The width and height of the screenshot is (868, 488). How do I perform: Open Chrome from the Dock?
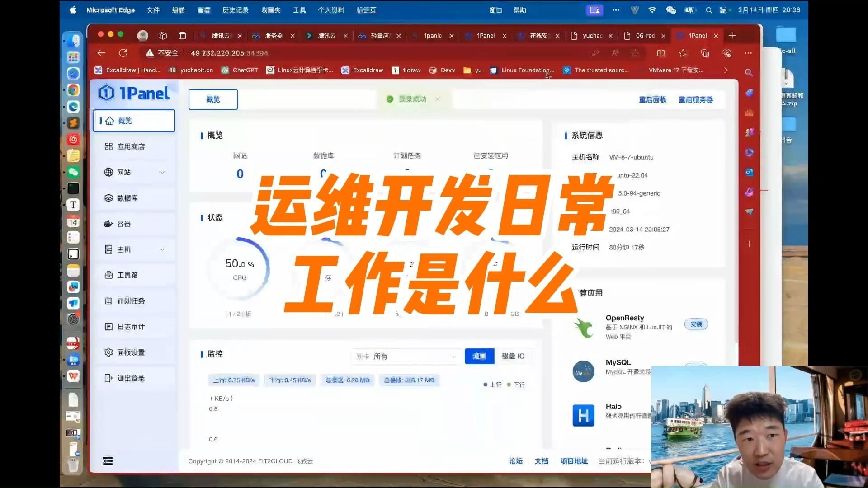(73, 90)
